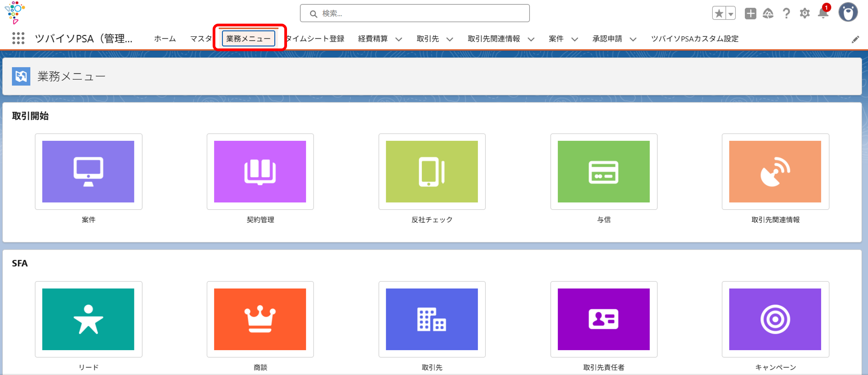
Task: Open the 与信 credit card tile
Action: pos(603,171)
